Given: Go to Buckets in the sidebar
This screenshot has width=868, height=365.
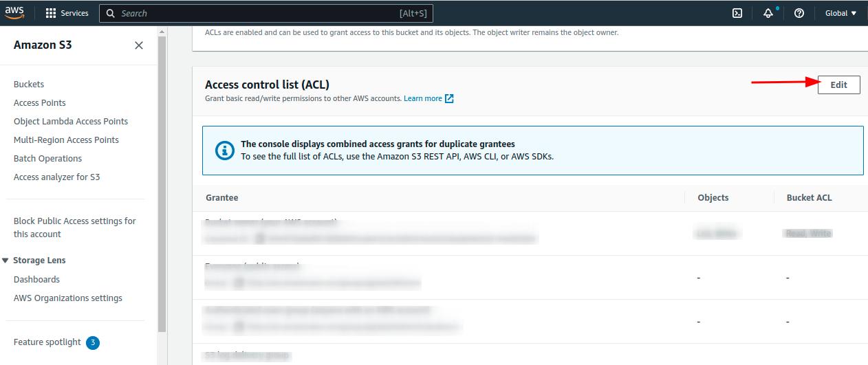Looking at the screenshot, I should pos(29,84).
